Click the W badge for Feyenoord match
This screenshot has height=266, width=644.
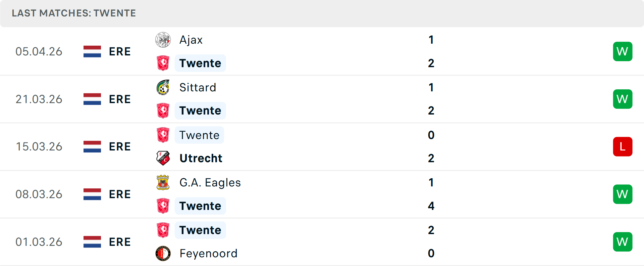tap(623, 242)
